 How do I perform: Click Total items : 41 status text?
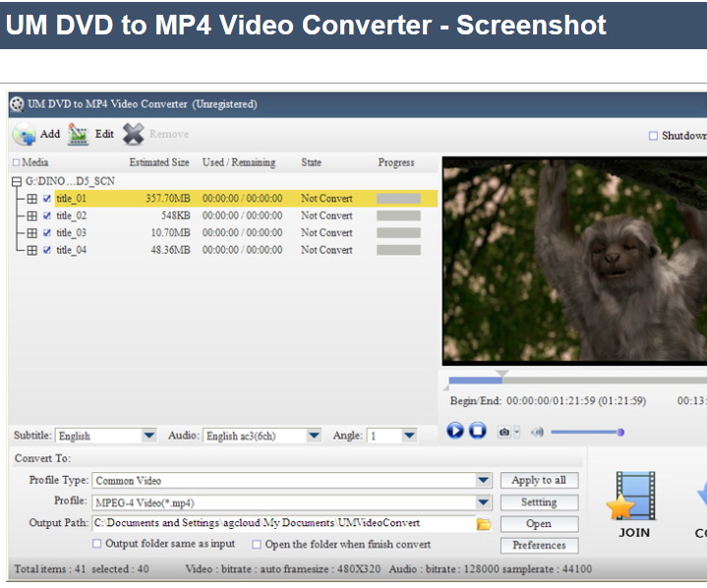[x=50, y=569]
